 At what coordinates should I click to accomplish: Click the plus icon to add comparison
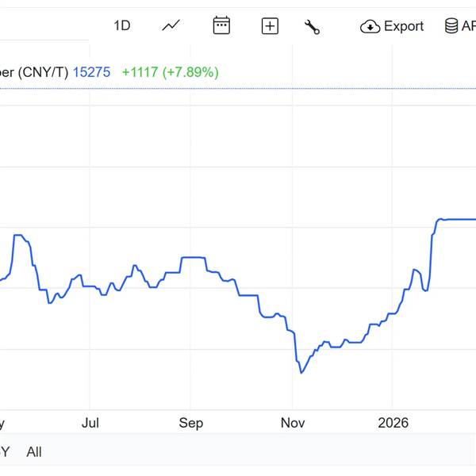click(x=270, y=26)
